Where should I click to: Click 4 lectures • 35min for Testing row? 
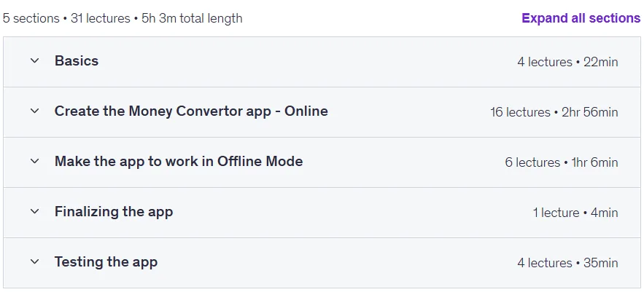tap(567, 263)
